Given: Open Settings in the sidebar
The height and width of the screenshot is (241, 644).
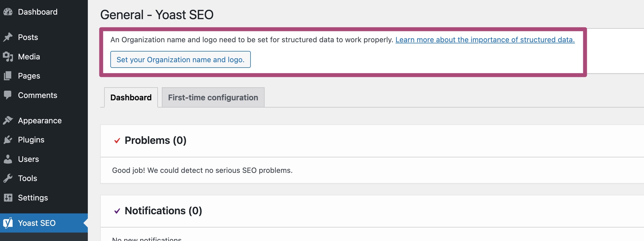Looking at the screenshot, I should 44,198.
